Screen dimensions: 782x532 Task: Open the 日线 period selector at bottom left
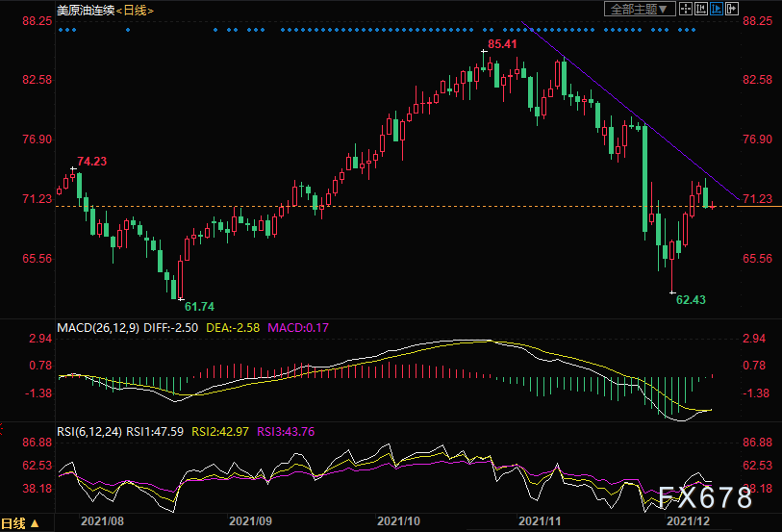click(20, 523)
